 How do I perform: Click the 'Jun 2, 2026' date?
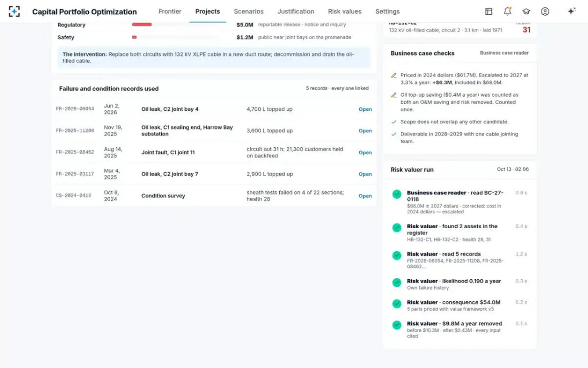pyautogui.click(x=111, y=109)
